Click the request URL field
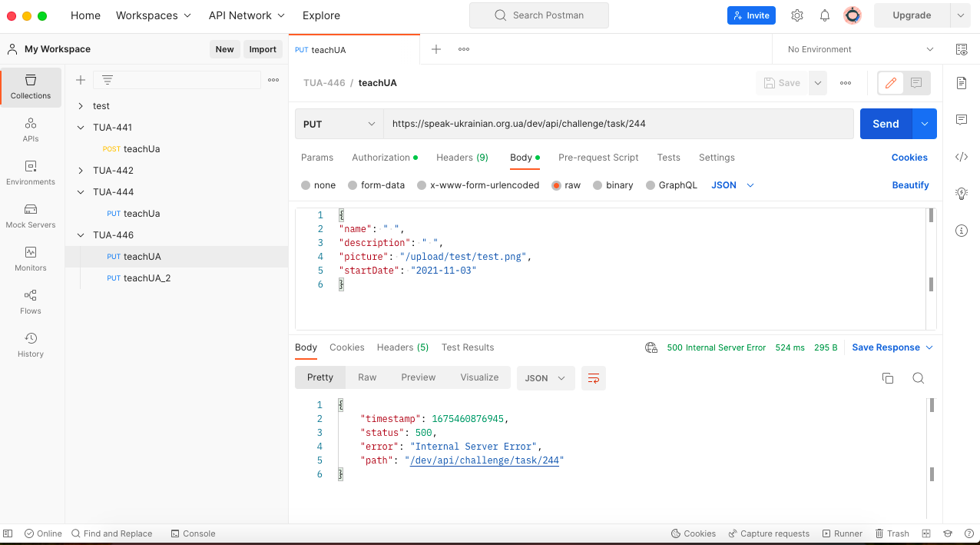 point(618,124)
